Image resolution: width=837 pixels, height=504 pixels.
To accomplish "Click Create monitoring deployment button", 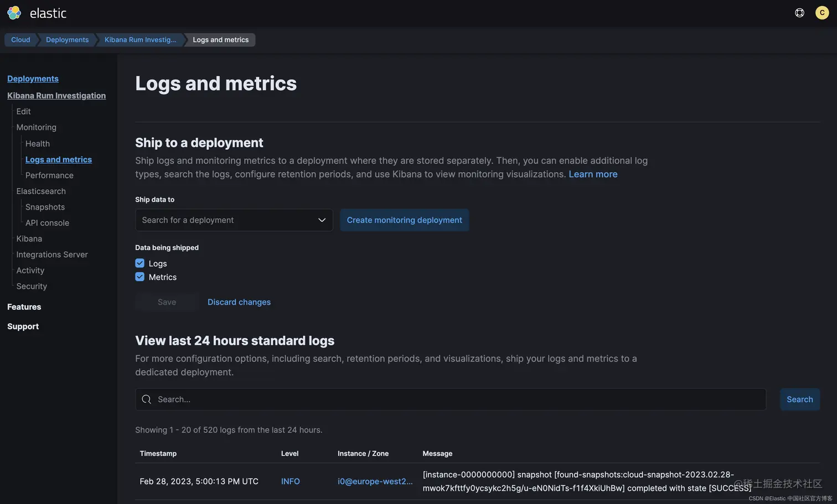I will 404,220.
